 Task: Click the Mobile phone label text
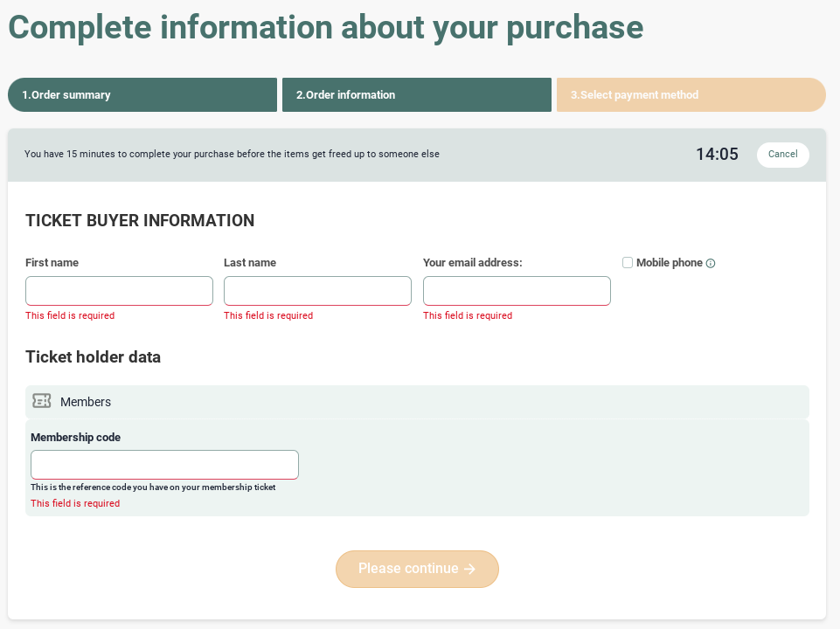(x=669, y=263)
